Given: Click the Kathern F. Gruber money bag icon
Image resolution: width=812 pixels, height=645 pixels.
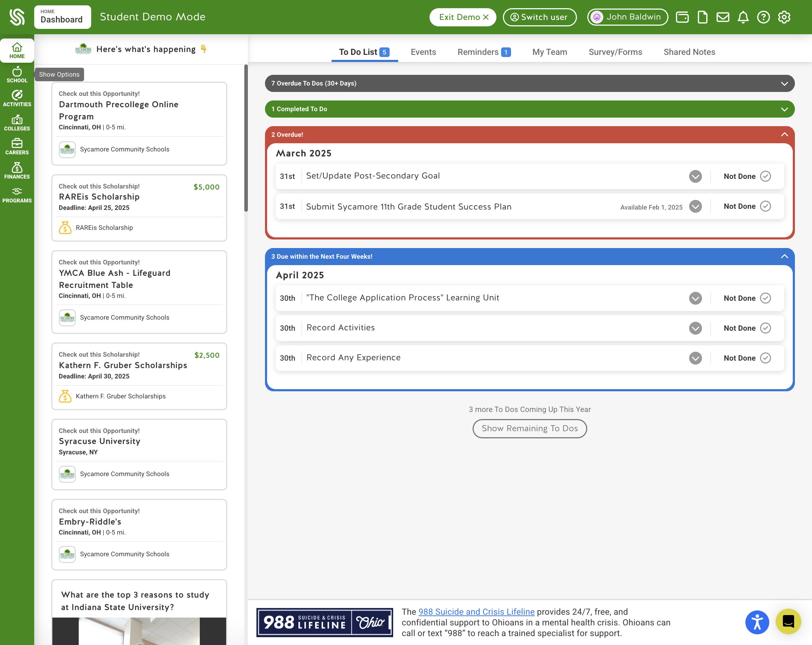Looking at the screenshot, I should tap(65, 396).
